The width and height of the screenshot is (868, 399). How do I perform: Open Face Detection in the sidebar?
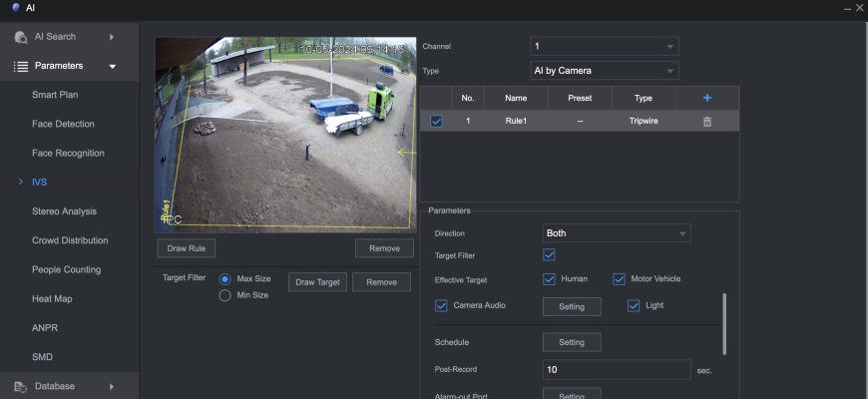click(x=63, y=124)
